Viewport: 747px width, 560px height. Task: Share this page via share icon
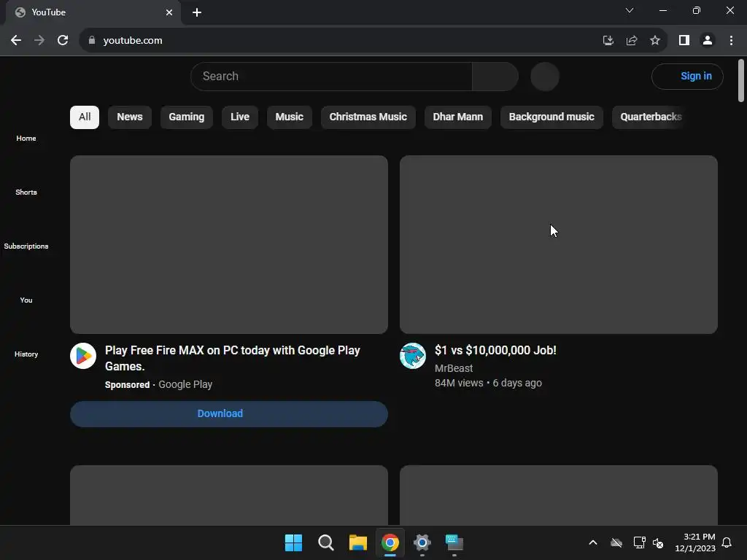[x=632, y=41]
